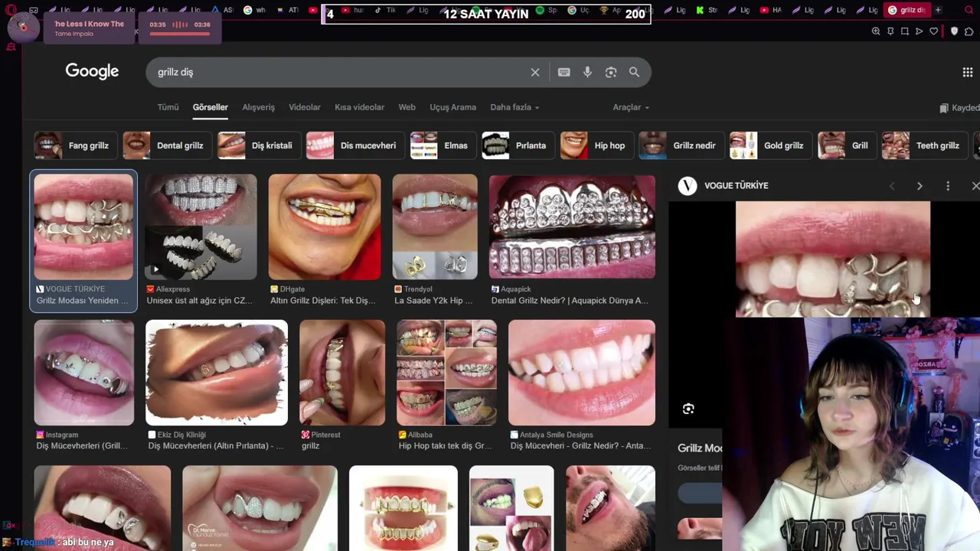Switch to Alışveriş tab

click(258, 107)
